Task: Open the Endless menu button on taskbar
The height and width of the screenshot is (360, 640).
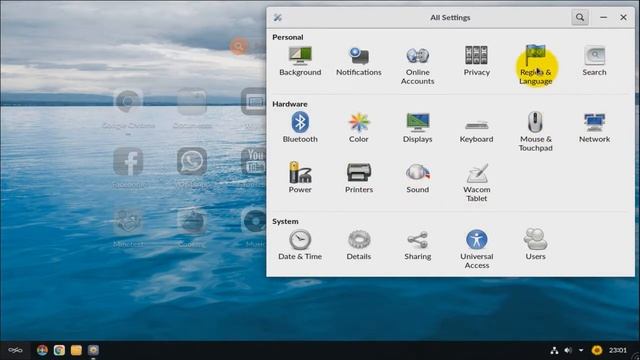Action: tap(16, 350)
